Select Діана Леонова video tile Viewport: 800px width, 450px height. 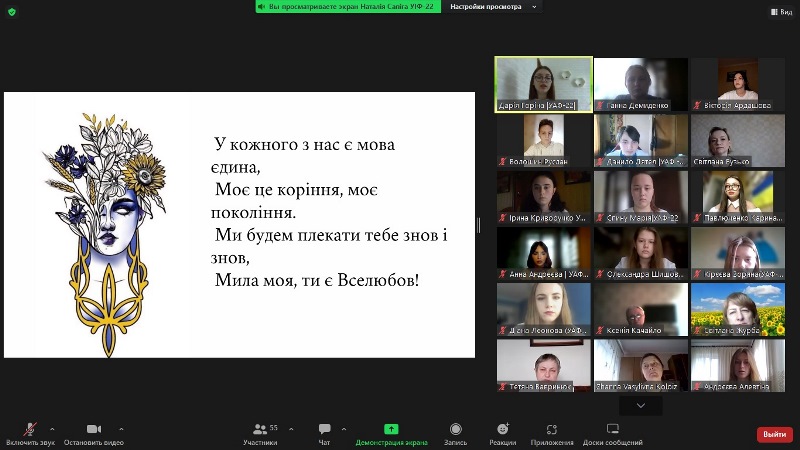tap(544, 309)
